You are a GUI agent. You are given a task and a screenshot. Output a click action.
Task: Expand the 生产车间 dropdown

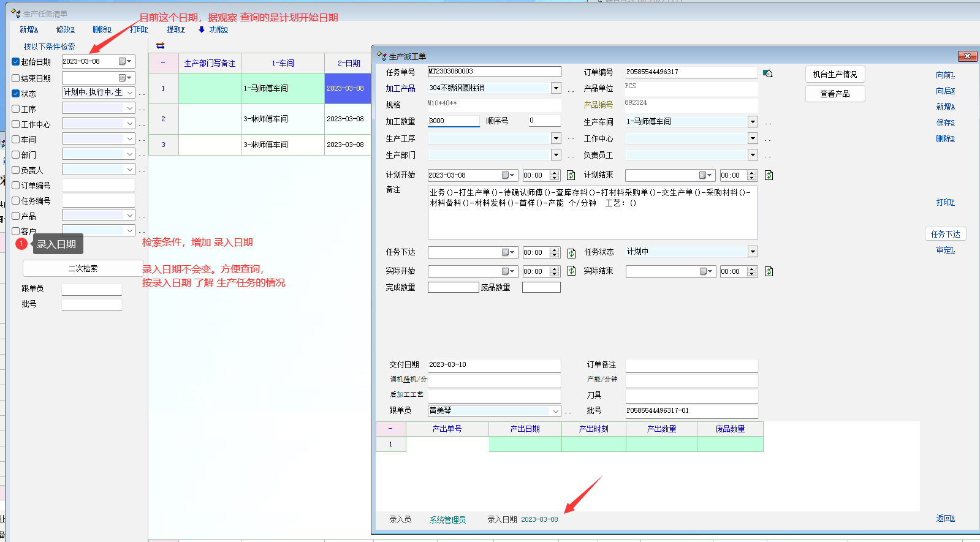click(753, 122)
